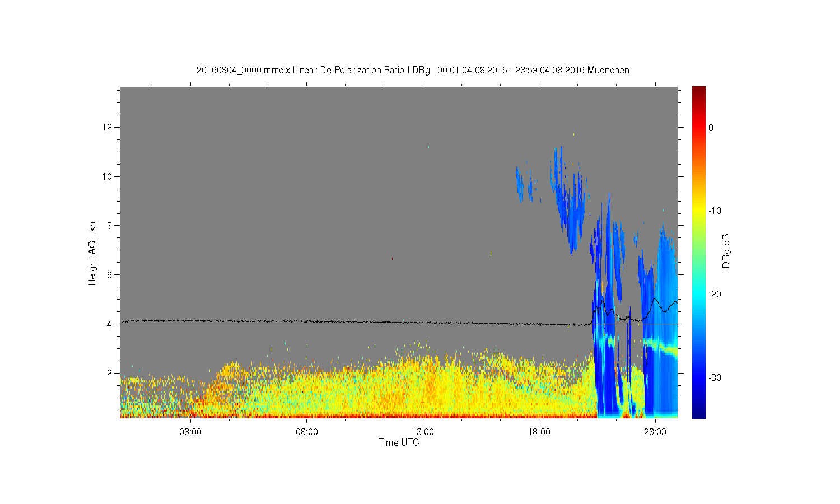
Task: Click the 08:00 time tick label
Action: (x=307, y=432)
